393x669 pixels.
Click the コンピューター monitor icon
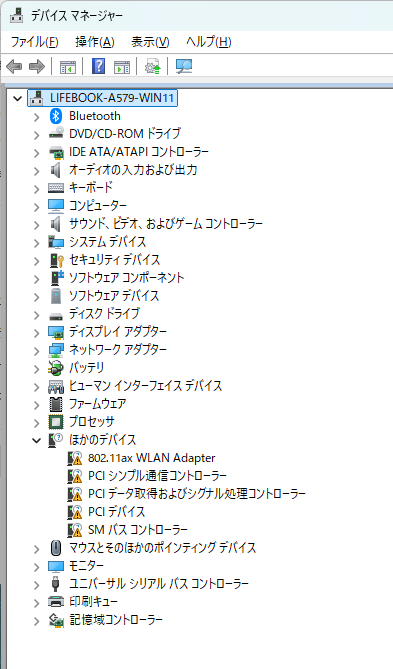click(x=55, y=206)
